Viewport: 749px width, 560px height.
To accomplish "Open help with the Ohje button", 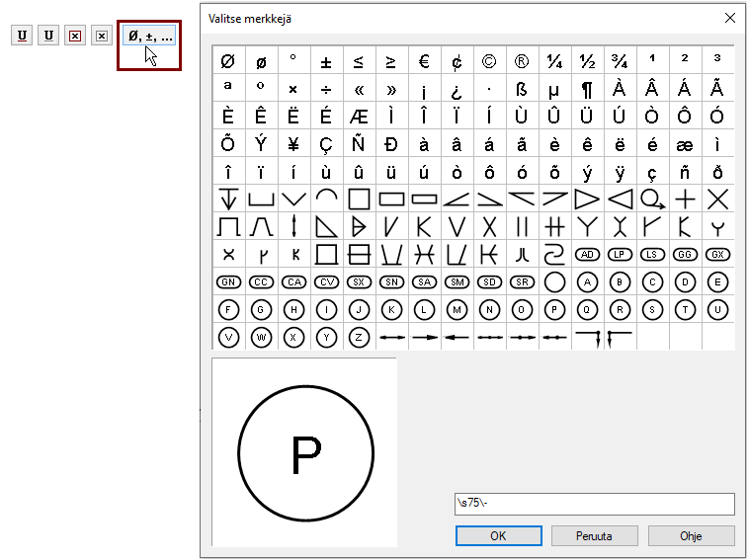I will pyautogui.click(x=691, y=536).
